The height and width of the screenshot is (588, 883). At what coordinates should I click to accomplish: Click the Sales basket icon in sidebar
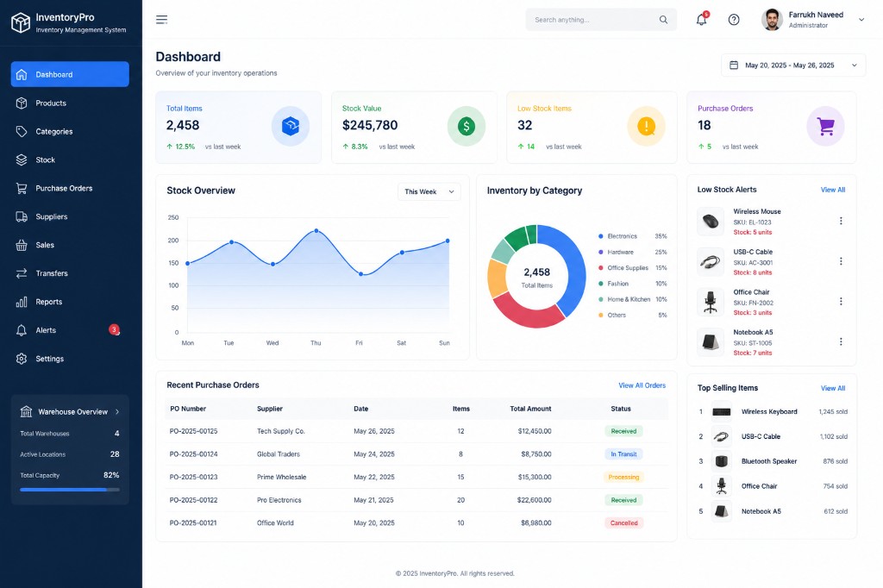pos(22,245)
